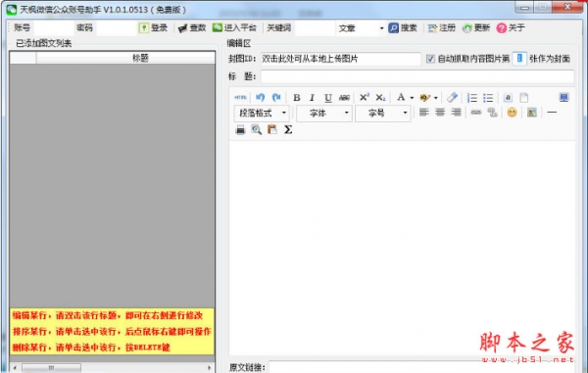This screenshot has height=373, width=588.
Task: Click the 标题 column header in list
Action: (x=126, y=58)
